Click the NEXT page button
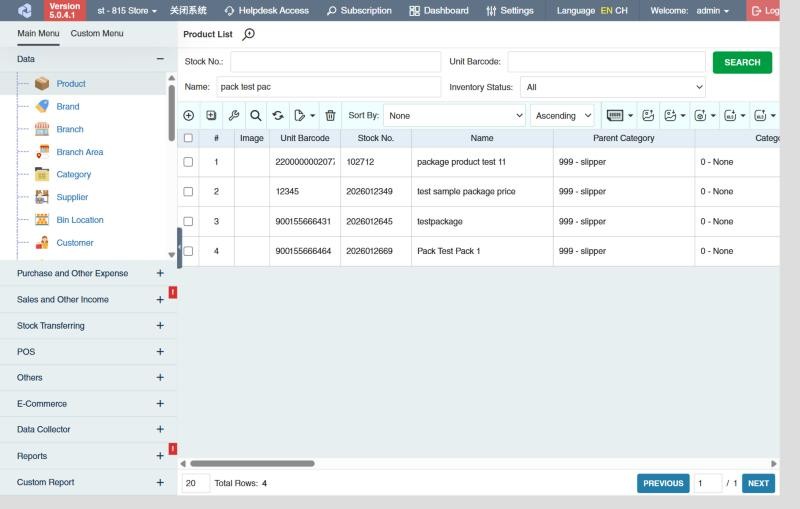Viewport: 800px width, 509px height. 758,483
